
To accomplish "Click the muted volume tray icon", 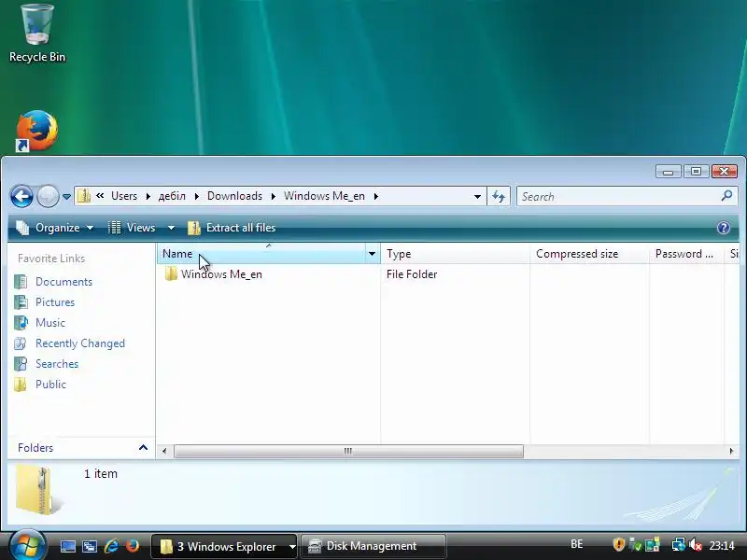I will [696, 544].
